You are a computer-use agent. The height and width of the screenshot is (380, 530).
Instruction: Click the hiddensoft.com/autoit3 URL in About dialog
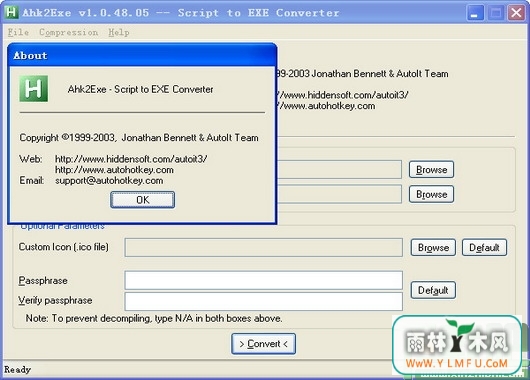pyautogui.click(x=131, y=159)
